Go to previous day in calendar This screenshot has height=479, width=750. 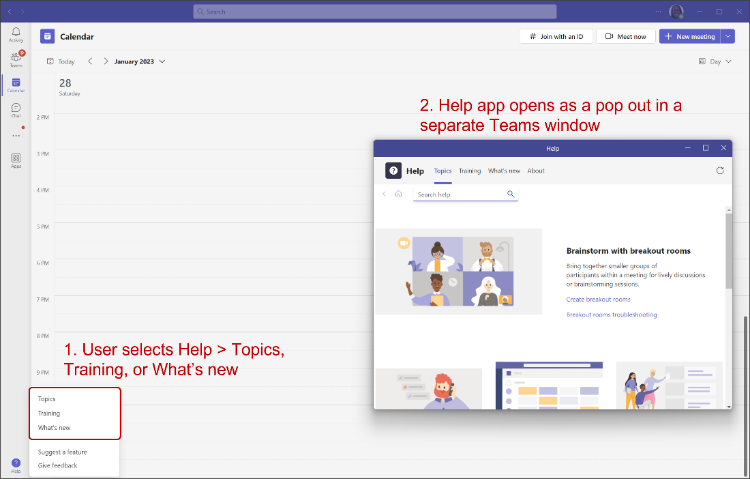point(90,61)
